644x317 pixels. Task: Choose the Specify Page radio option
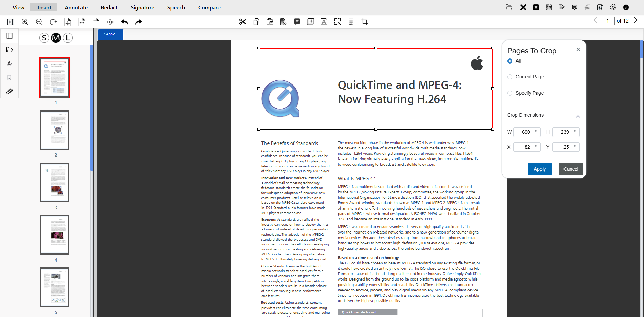point(510,93)
